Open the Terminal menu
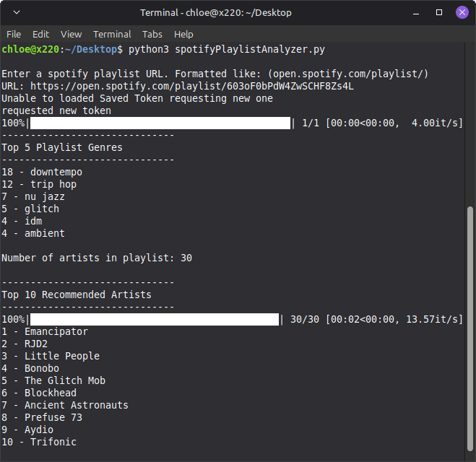The height and width of the screenshot is (462, 476). pyautogui.click(x=112, y=34)
